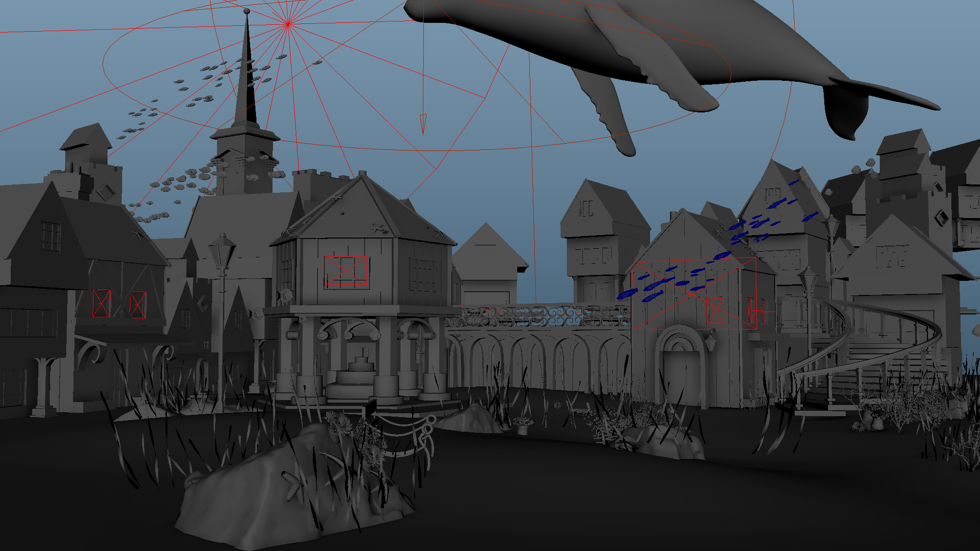Select the leftmost red window light on the left house
The width and height of the screenshot is (980, 551).
[x=102, y=303]
